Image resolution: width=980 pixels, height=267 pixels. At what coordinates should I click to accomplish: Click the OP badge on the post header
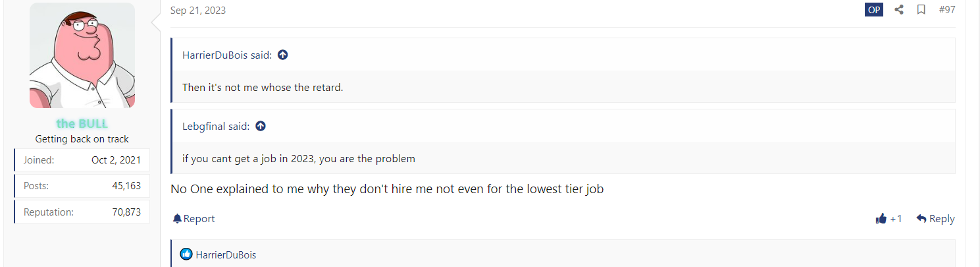click(874, 10)
